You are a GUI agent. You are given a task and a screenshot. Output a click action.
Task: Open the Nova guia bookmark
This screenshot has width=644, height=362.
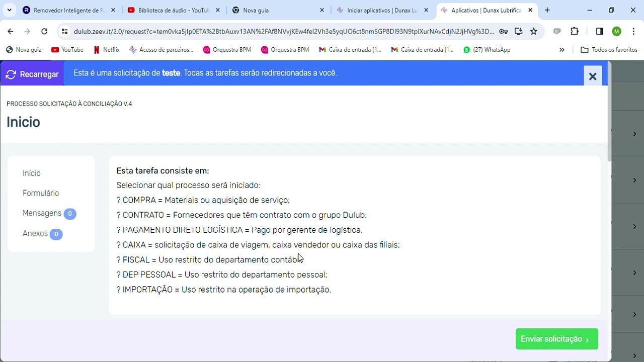[x=24, y=50]
